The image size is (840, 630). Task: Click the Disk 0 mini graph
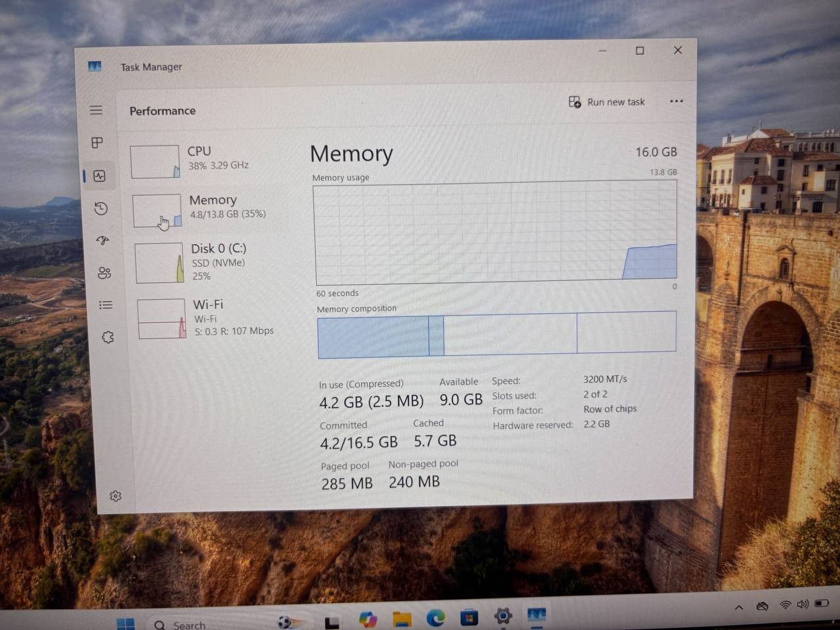coord(159,263)
